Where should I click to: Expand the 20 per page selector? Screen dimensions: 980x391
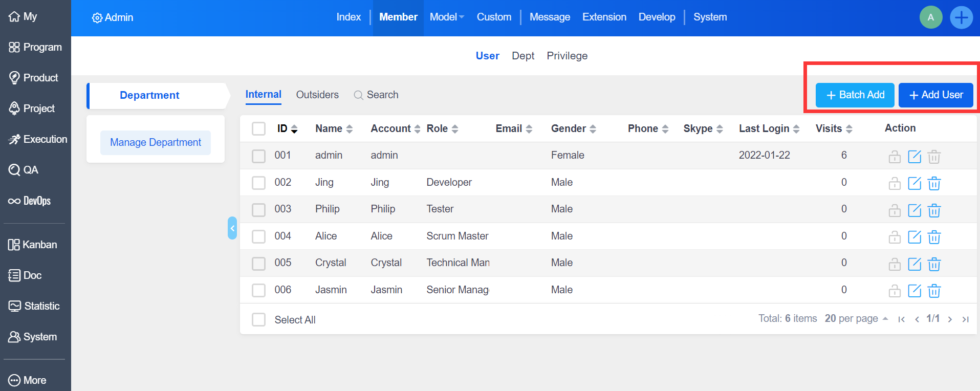coord(856,319)
